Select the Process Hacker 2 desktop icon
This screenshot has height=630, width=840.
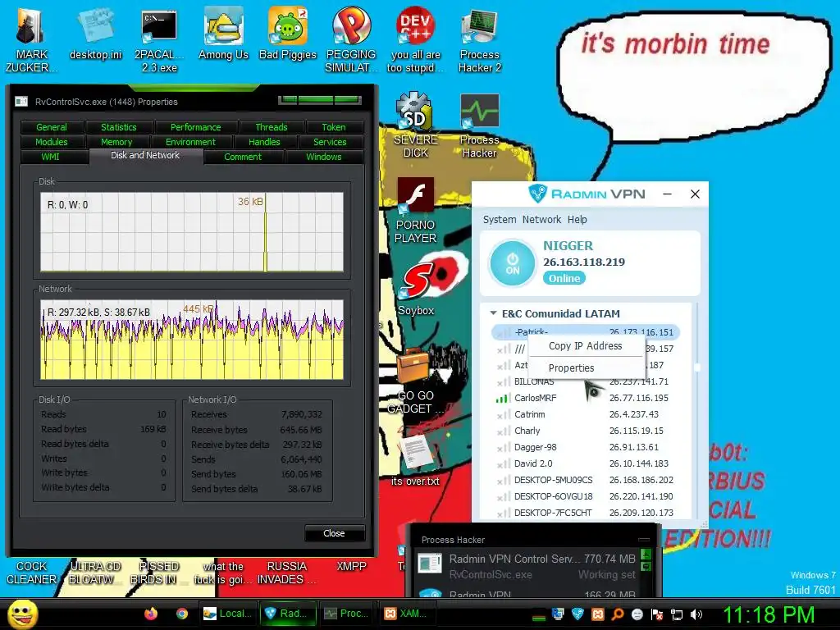pyautogui.click(x=479, y=39)
